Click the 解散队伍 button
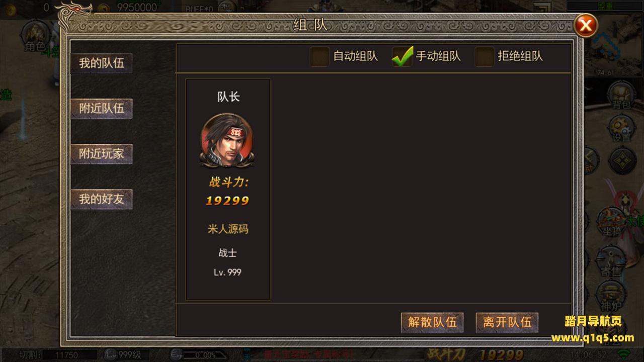This screenshot has width=644, height=362. (x=432, y=322)
